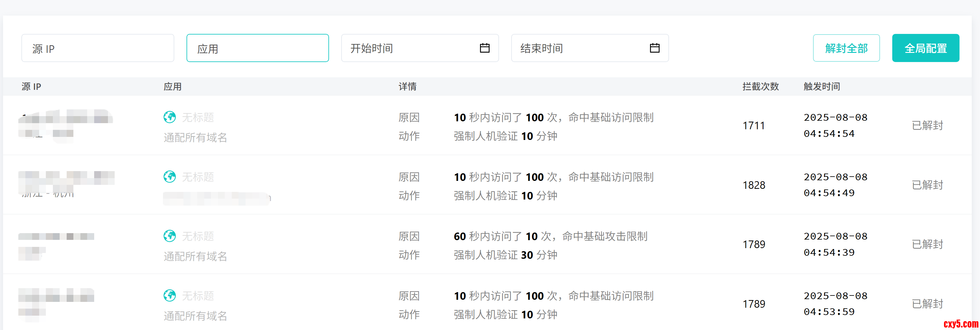Click 触发时间 column header

coord(821,87)
